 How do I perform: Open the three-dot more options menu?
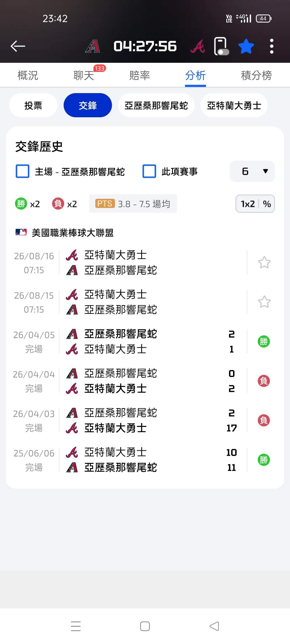coord(271,46)
